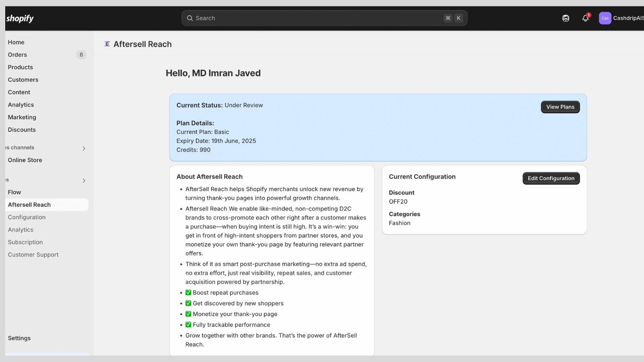644x362 pixels.
Task: Click the magnifier icon in the search bar
Action: (190, 18)
